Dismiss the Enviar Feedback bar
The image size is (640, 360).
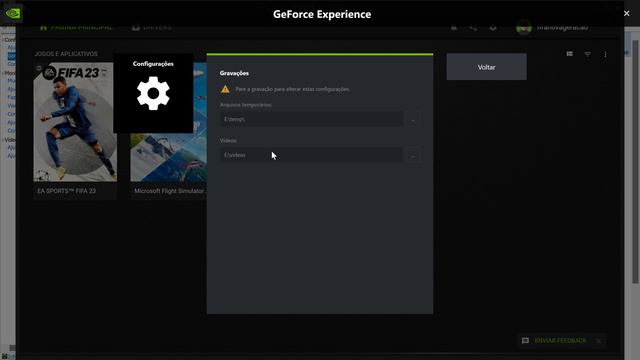click(599, 340)
